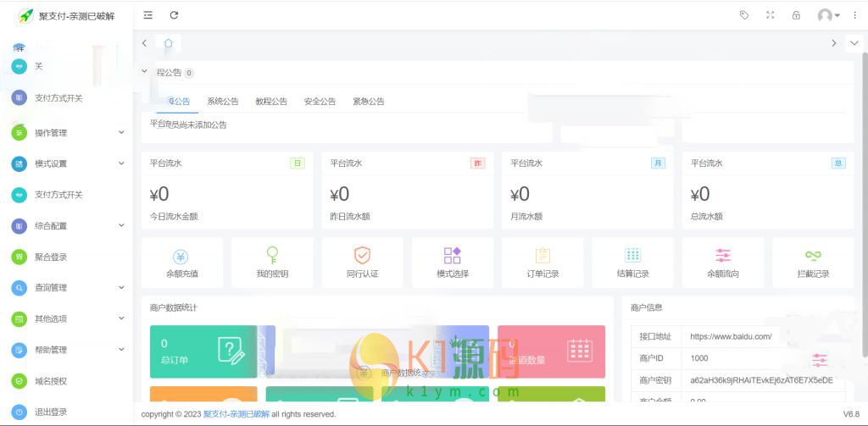This screenshot has height=426, width=868.
Task: Open 订单记录 order records shortcut
Action: tap(542, 263)
